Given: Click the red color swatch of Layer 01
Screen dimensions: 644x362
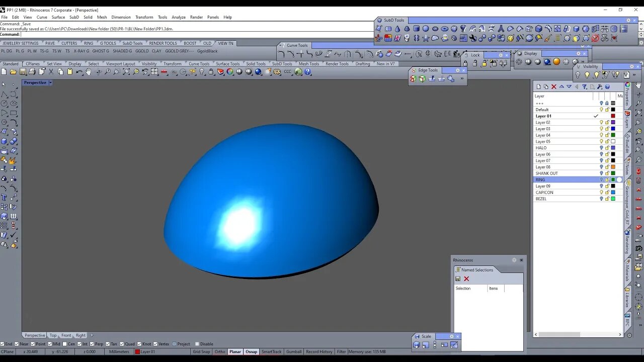Looking at the screenshot, I should pyautogui.click(x=613, y=116).
